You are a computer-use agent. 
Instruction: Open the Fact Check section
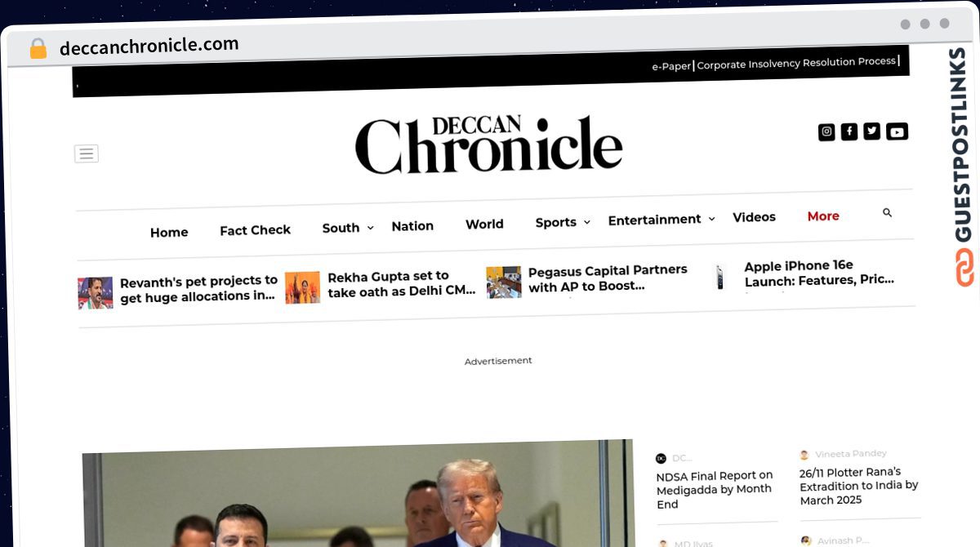click(x=255, y=230)
